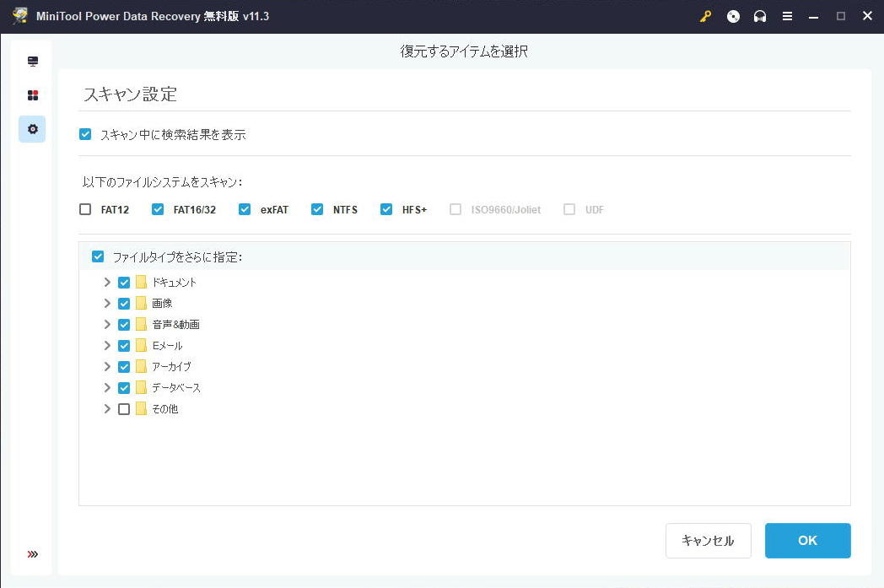This screenshot has height=588, width=884.
Task: Select the device recovery monitor icon in sidebar
Action: [32, 61]
